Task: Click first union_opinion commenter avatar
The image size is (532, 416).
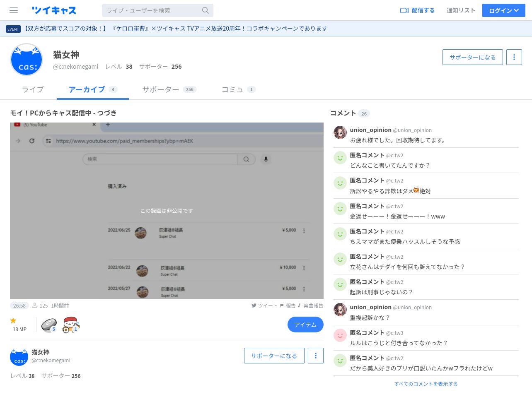Action: (x=340, y=132)
